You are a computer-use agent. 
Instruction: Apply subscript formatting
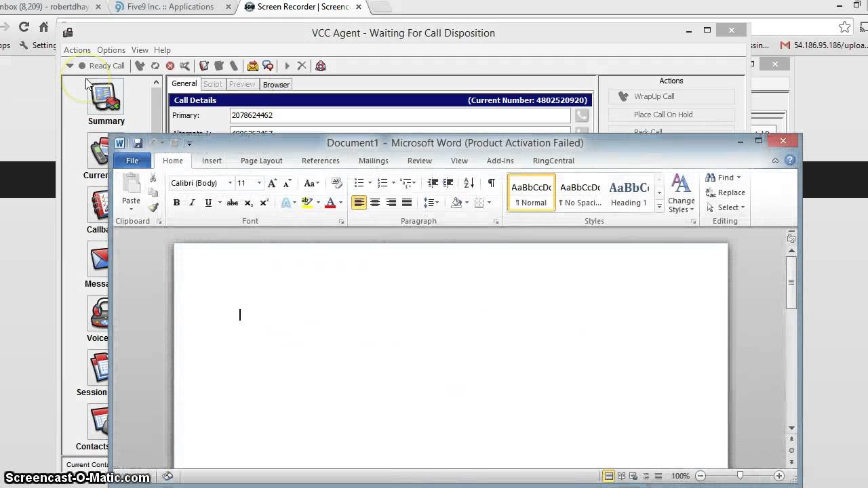click(248, 203)
